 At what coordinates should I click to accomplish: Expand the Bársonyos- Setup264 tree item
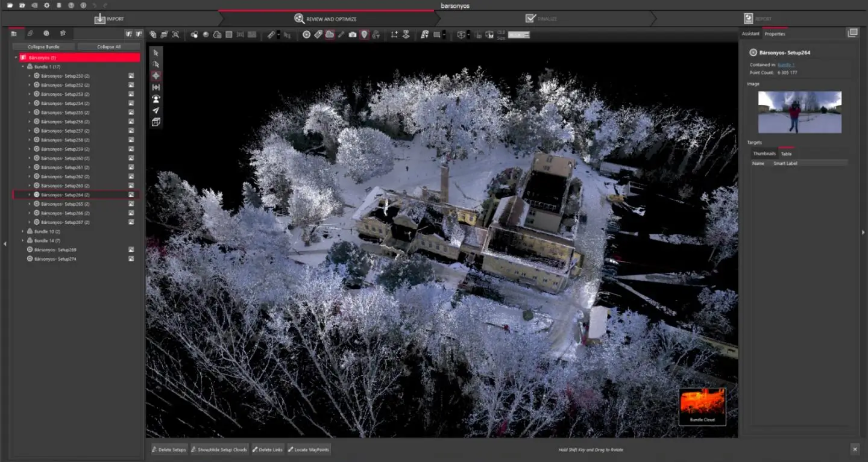click(30, 195)
